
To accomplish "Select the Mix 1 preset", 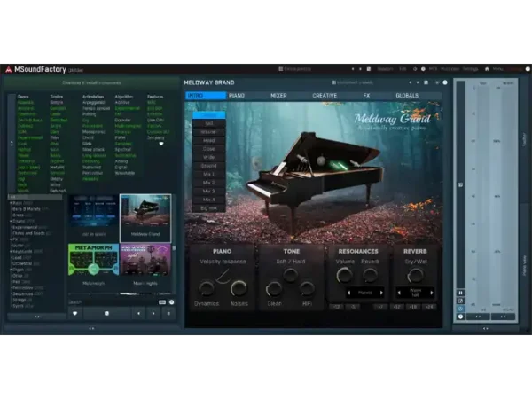I will click(209, 175).
